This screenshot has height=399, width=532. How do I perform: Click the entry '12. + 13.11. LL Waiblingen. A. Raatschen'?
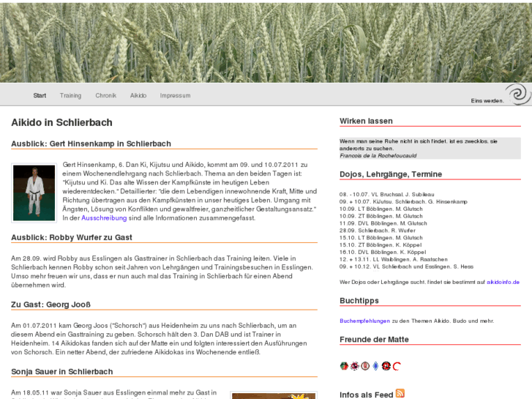pyautogui.click(x=394, y=259)
